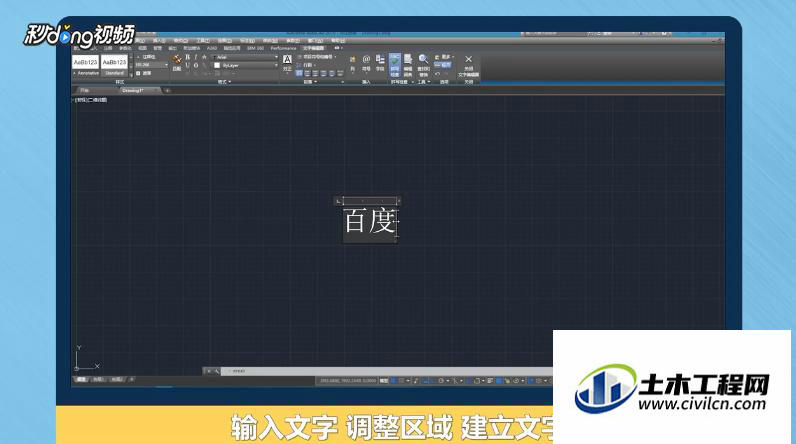Open command line customize wrench icon

(x=217, y=371)
